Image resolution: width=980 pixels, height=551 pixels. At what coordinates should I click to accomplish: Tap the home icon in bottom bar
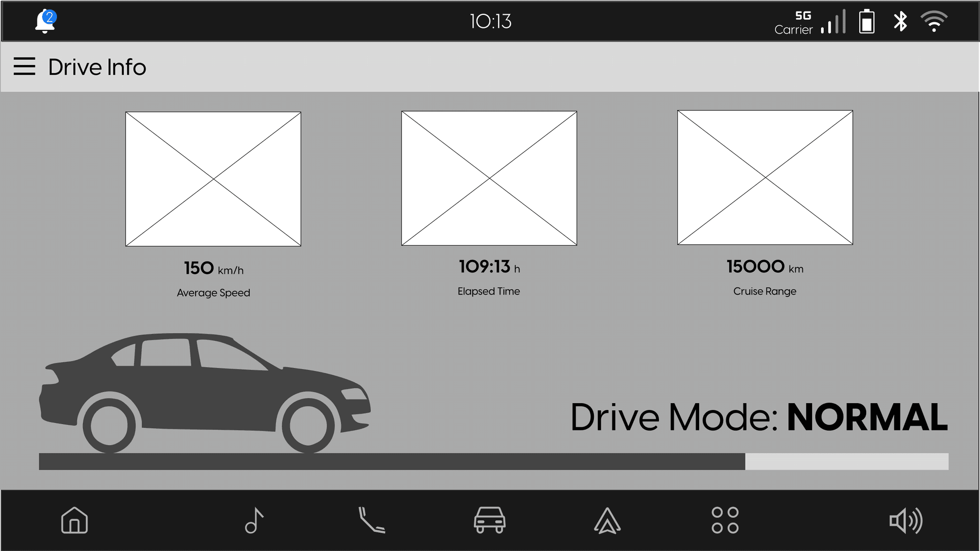(75, 520)
